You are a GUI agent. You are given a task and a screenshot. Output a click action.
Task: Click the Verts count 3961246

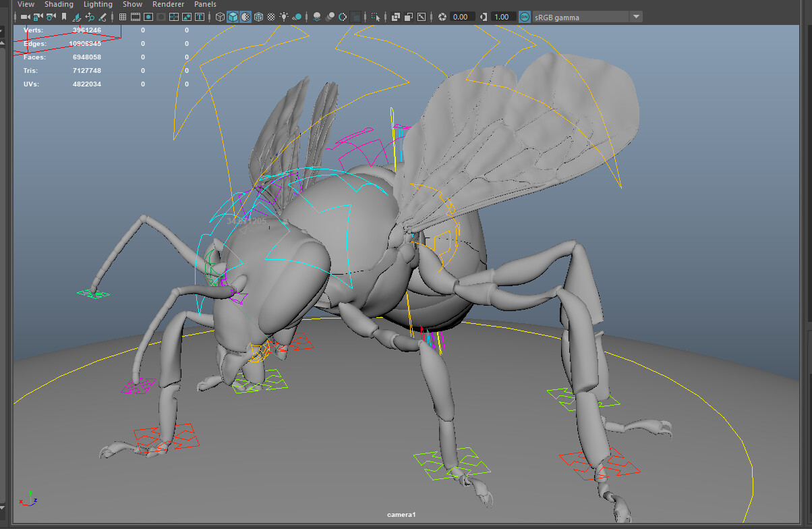click(x=87, y=30)
